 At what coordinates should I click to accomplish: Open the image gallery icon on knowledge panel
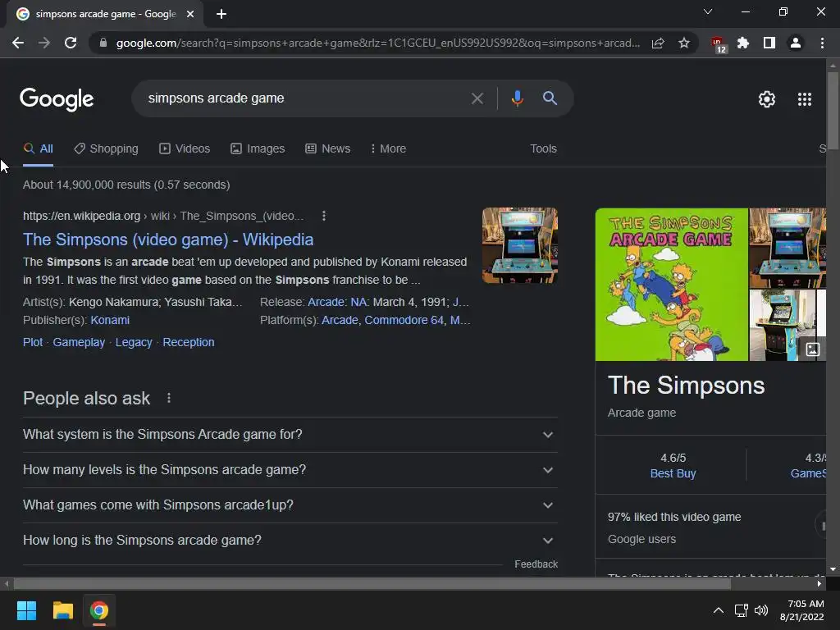(813, 349)
